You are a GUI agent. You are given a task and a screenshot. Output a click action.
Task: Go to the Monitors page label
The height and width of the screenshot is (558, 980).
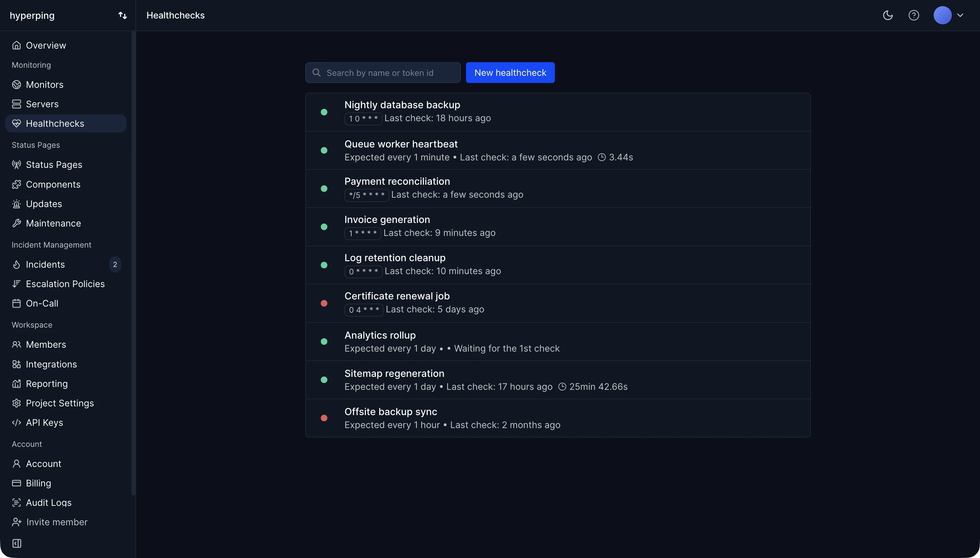[x=45, y=84]
